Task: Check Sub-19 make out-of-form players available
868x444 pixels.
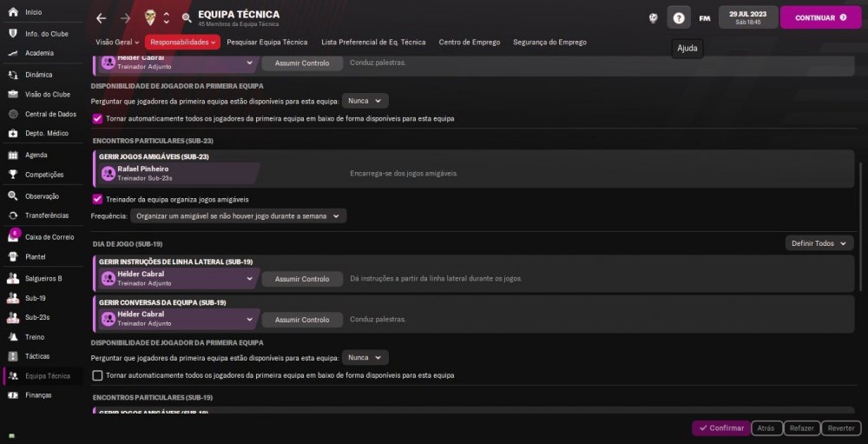Action: click(98, 376)
